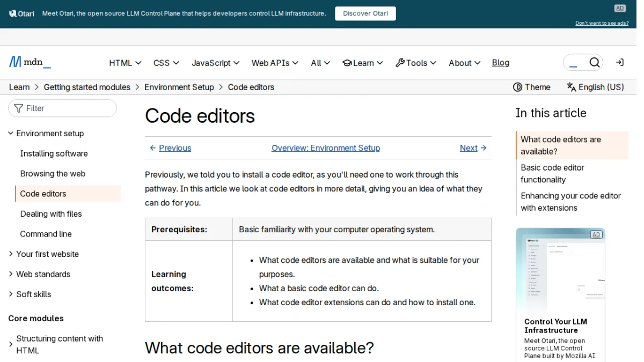
Task: Expand the All dropdown menu
Action: click(x=321, y=63)
